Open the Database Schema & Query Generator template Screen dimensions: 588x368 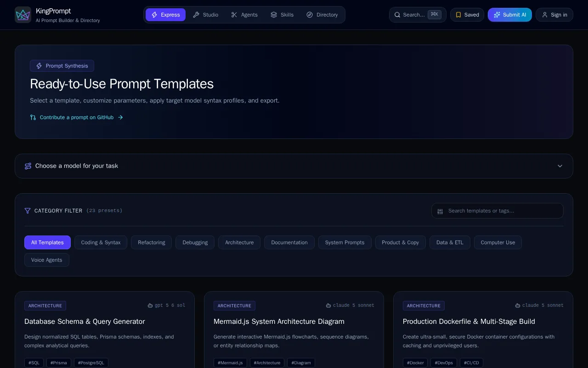point(85,322)
